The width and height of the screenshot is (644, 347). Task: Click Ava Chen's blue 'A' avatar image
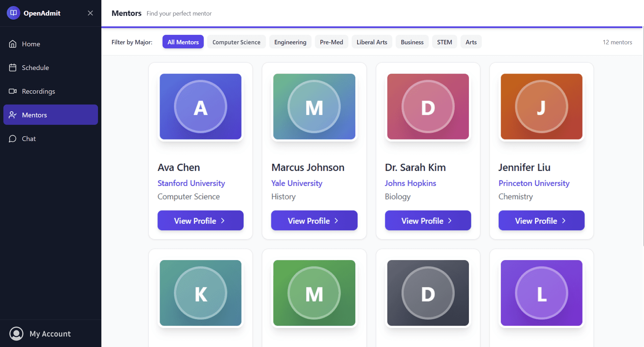point(201,107)
